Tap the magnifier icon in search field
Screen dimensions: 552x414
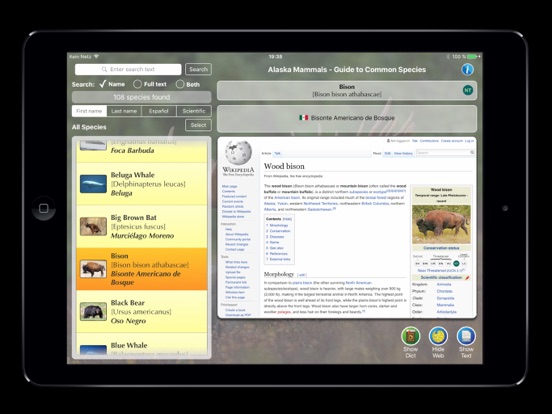(x=104, y=69)
